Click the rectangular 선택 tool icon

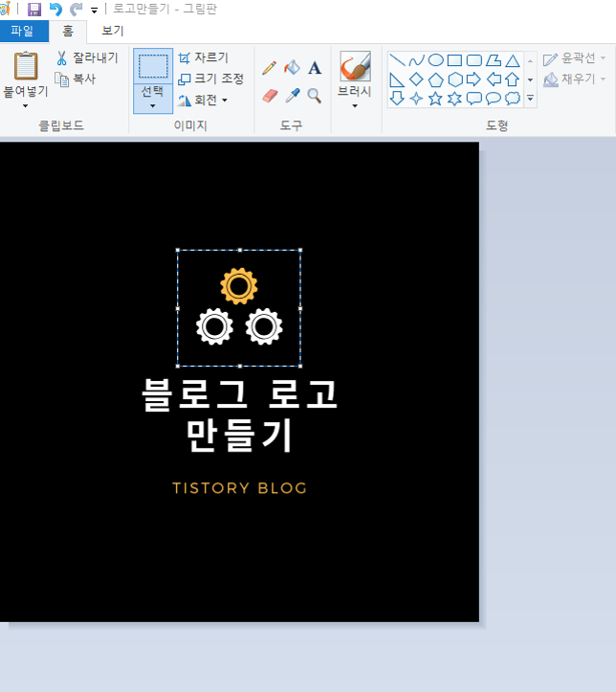coord(153,66)
